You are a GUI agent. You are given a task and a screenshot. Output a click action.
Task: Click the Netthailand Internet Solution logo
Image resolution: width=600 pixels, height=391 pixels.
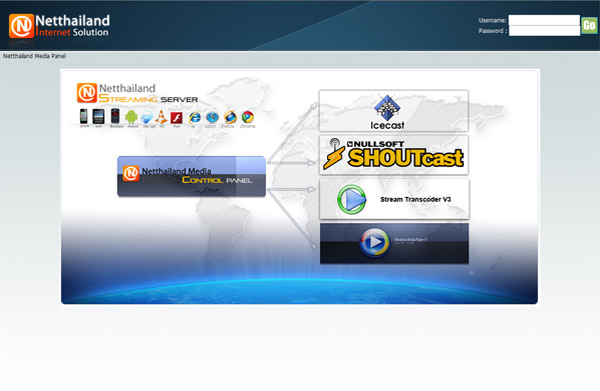59,26
